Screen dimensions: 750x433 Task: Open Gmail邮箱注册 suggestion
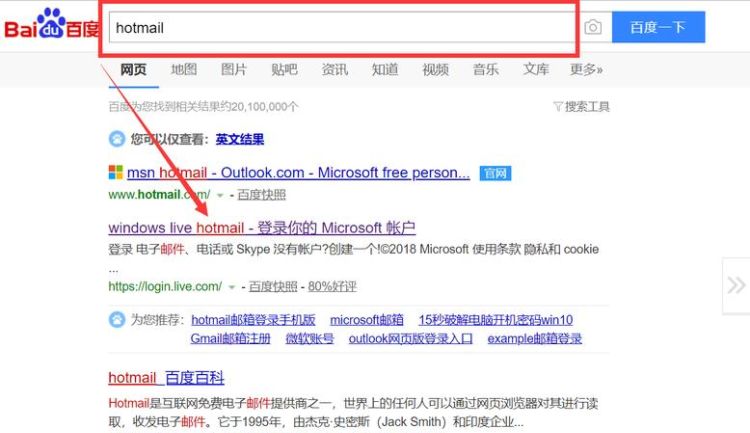point(231,339)
